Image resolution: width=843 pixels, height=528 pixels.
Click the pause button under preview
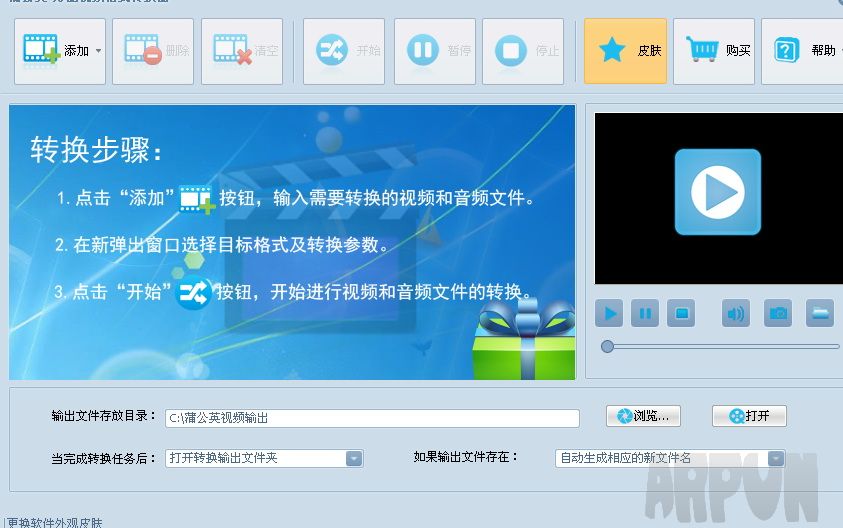[x=645, y=313]
